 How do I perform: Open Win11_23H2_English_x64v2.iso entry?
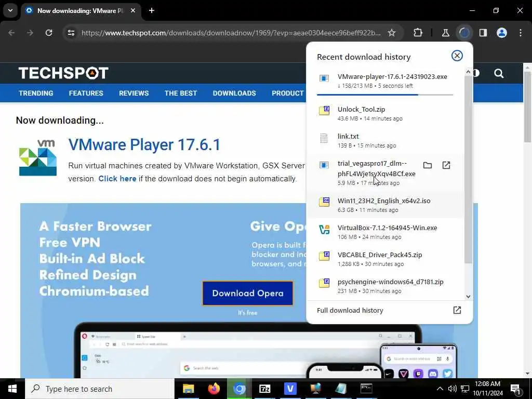pyautogui.click(x=385, y=205)
